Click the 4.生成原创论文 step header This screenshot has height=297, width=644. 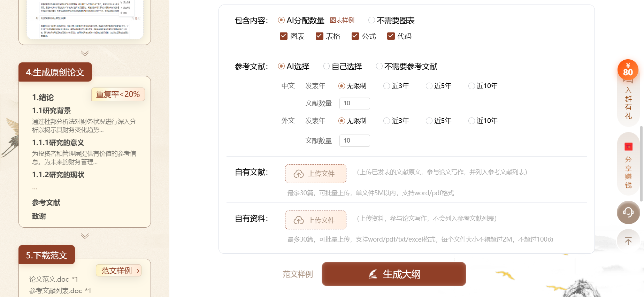(x=55, y=72)
